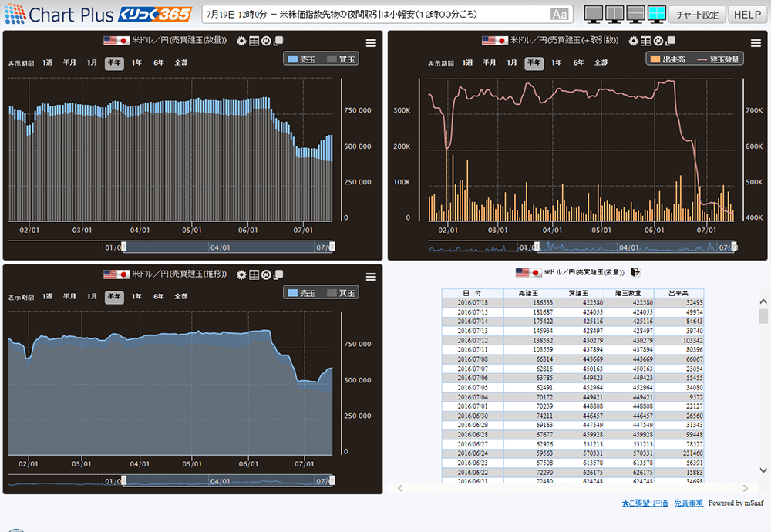The width and height of the screenshot is (771, 532).
Task: Select the 4-pane cyan layout icon
Action: (656, 13)
